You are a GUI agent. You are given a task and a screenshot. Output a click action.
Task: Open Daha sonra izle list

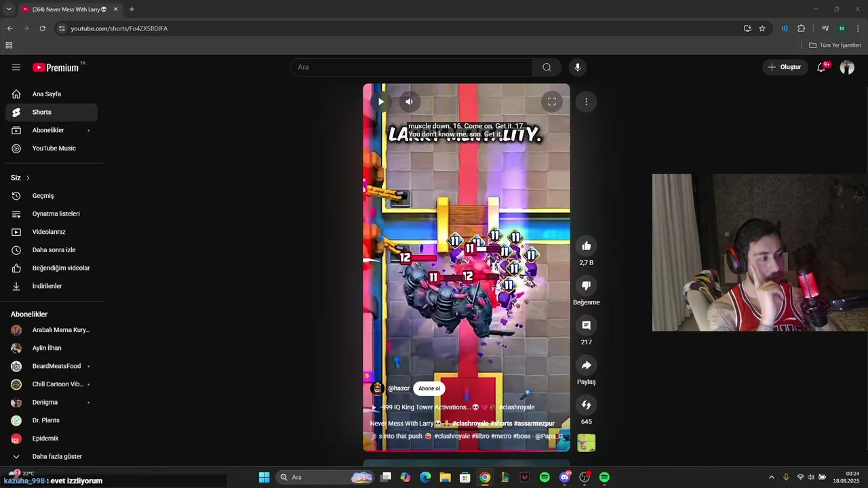(52, 250)
